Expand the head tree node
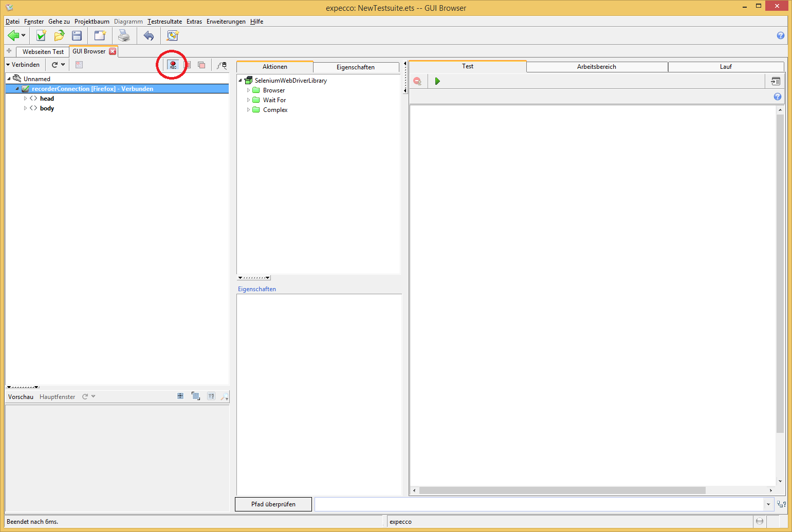 [25, 99]
